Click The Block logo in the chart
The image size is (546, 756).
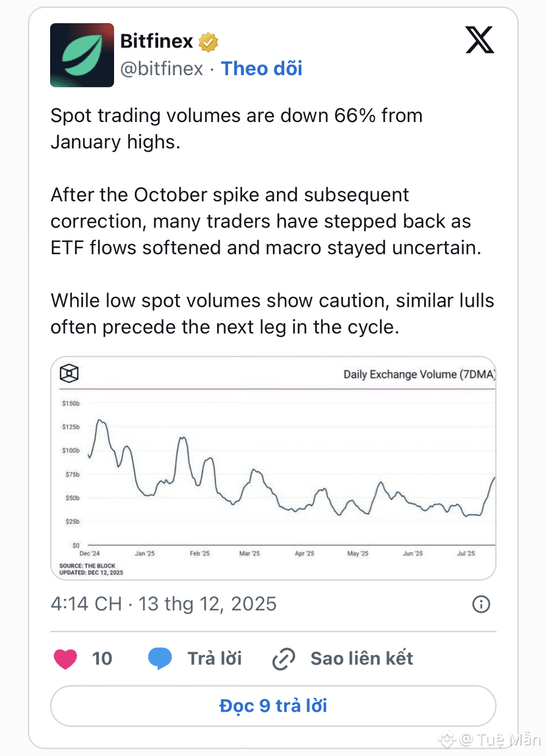click(69, 374)
